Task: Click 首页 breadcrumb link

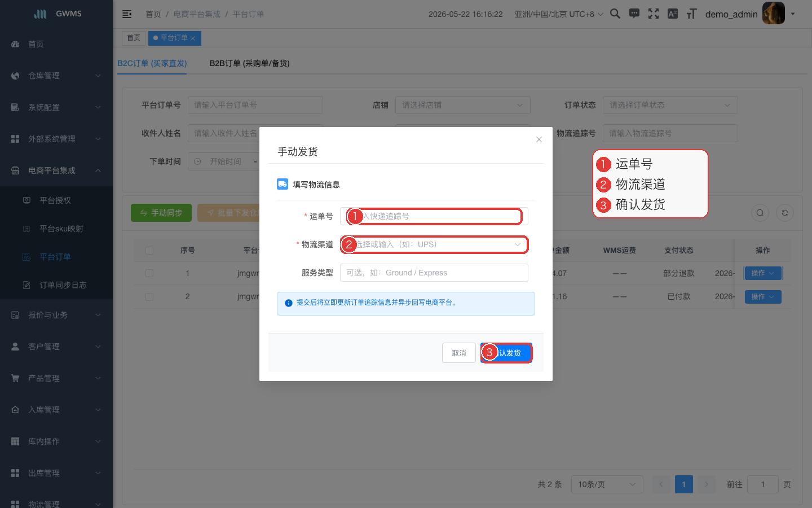Action: click(x=153, y=14)
